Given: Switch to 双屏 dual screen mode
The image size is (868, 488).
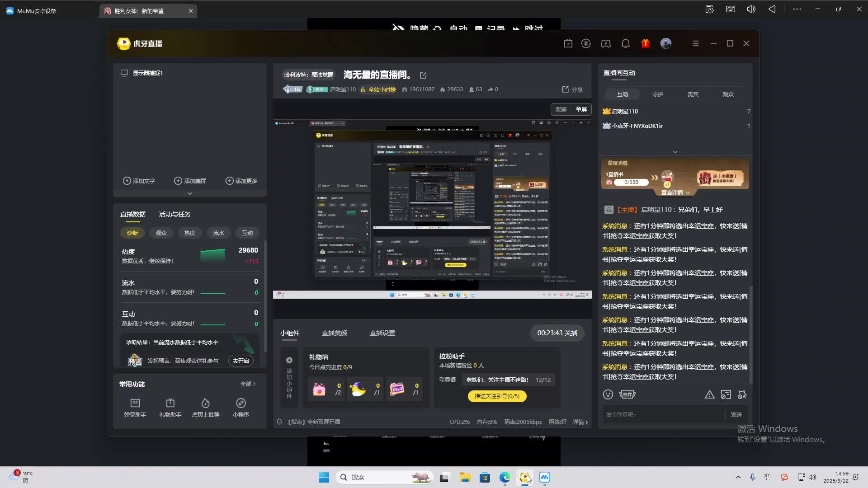Looking at the screenshot, I should click(561, 110).
